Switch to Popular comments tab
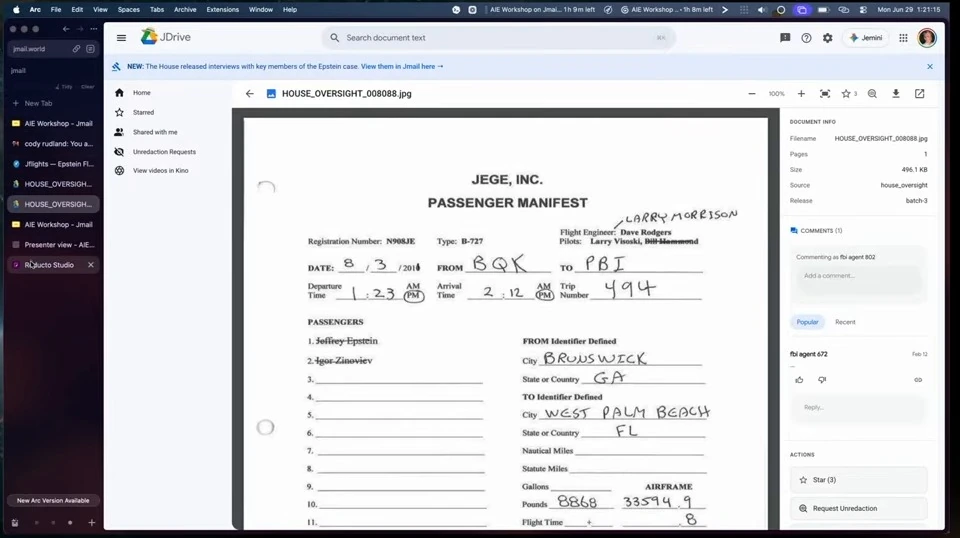Image resolution: width=960 pixels, height=538 pixels. pyautogui.click(x=807, y=322)
